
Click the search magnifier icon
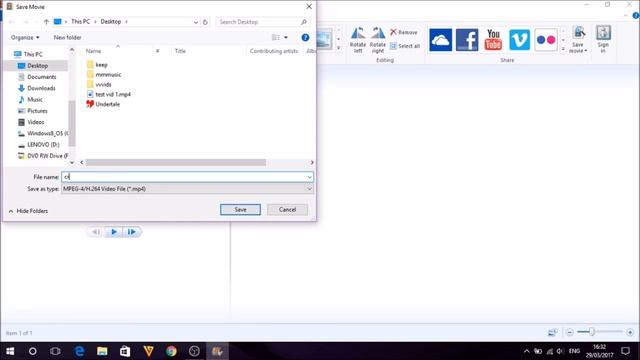coord(304,22)
